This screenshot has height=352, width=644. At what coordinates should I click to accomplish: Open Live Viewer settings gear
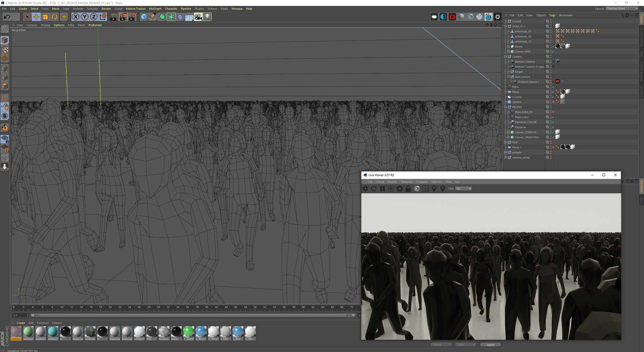[x=399, y=188]
